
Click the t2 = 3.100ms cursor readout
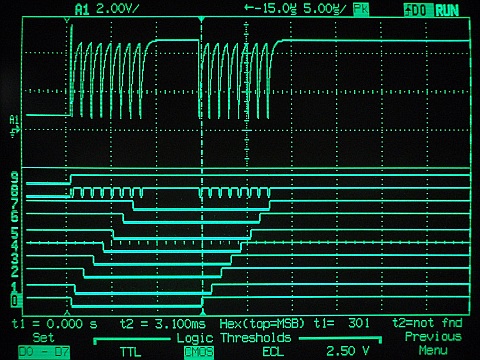click(x=163, y=324)
